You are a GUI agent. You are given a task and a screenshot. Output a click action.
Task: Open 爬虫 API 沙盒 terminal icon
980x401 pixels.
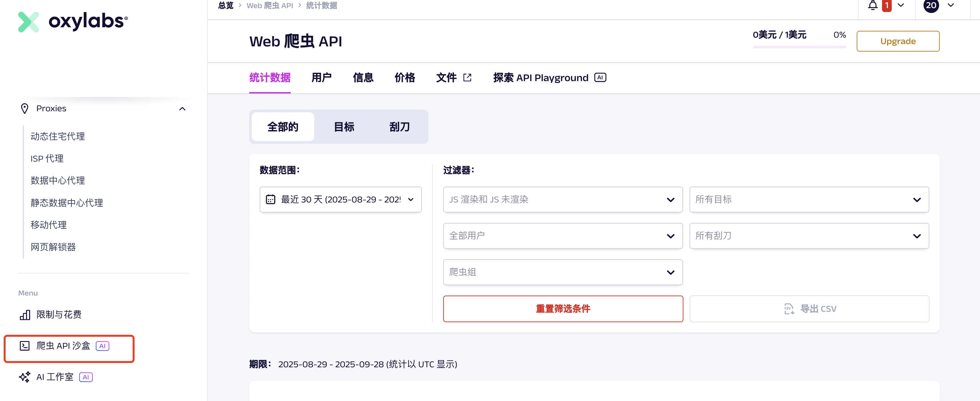coord(25,346)
